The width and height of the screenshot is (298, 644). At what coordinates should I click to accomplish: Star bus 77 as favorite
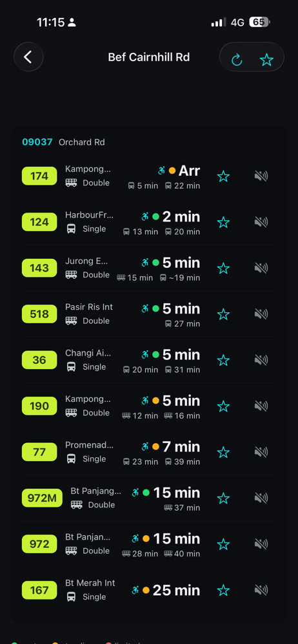[x=223, y=452]
